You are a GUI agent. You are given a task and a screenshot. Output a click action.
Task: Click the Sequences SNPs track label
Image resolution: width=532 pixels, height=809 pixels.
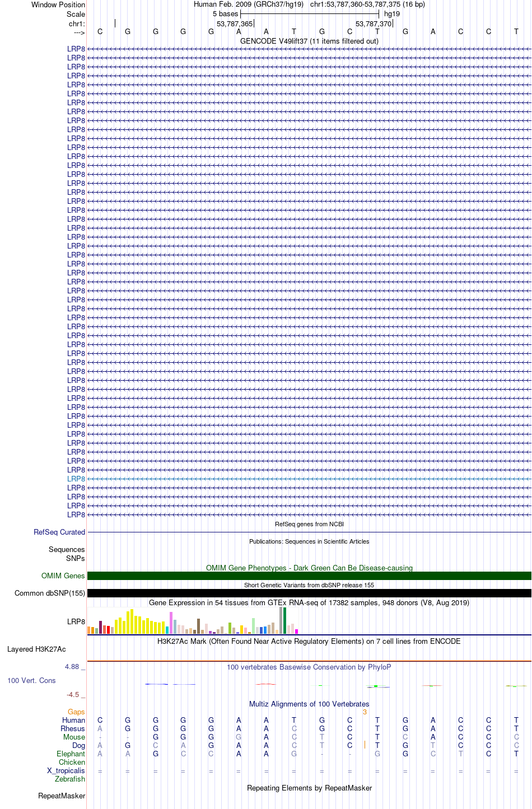click(67, 554)
